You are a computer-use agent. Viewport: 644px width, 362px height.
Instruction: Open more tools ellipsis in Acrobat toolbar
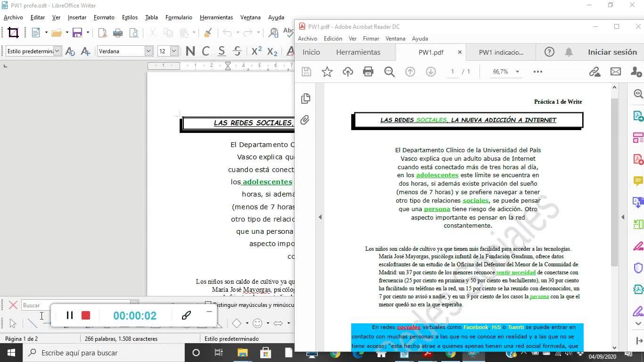(x=538, y=72)
